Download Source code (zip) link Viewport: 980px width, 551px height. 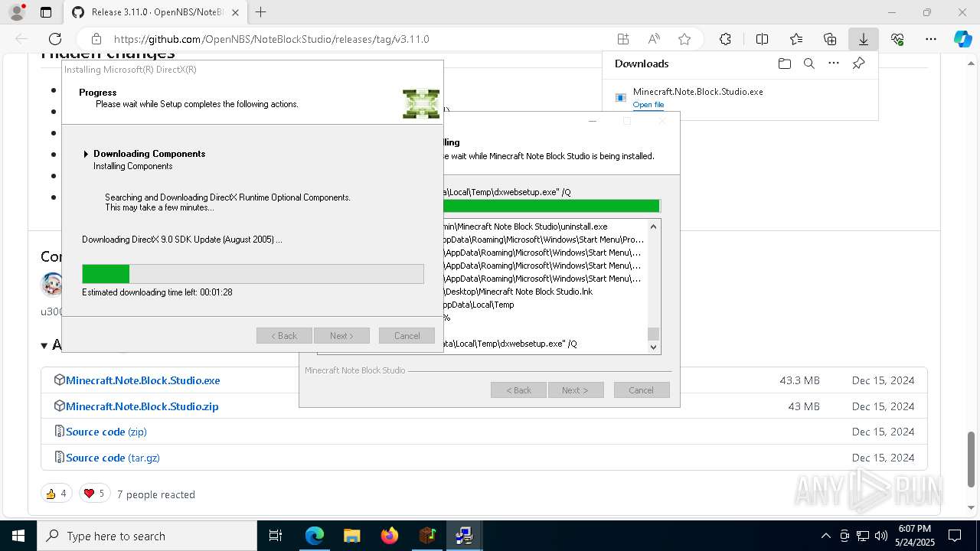click(106, 432)
